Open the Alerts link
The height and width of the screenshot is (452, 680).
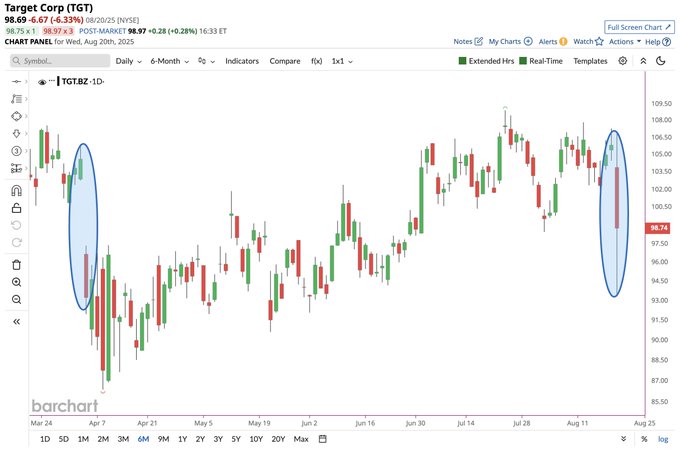point(548,42)
